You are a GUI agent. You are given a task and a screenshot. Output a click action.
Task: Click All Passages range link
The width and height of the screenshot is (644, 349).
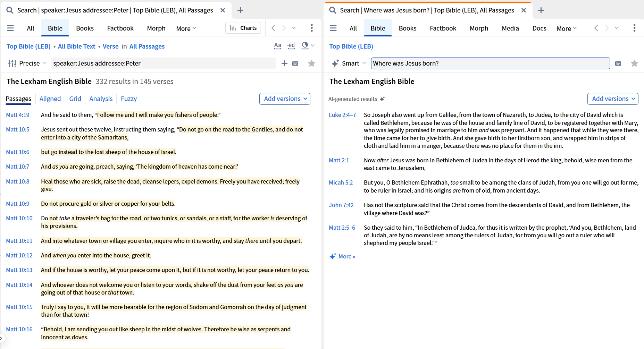click(x=147, y=46)
